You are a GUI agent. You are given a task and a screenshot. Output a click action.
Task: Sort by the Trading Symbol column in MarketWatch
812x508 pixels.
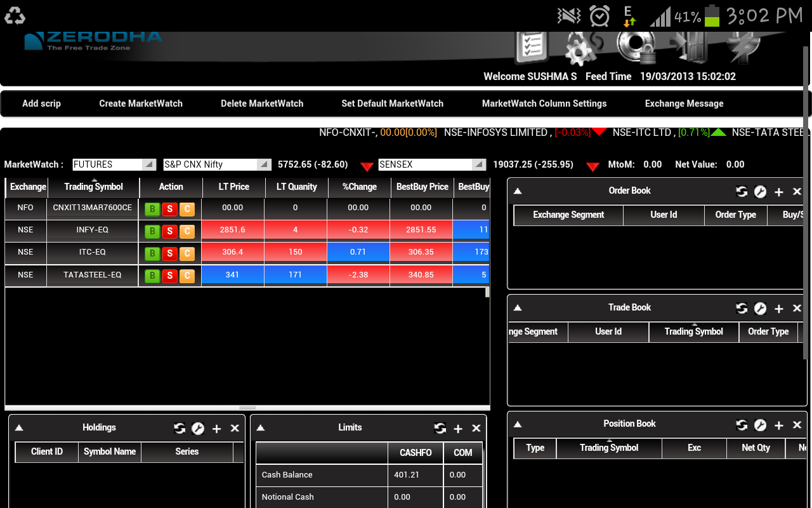93,187
